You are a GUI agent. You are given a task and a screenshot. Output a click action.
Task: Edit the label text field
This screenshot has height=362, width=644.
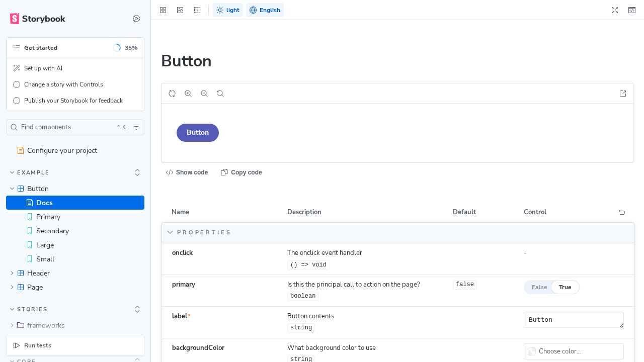pyautogui.click(x=574, y=320)
